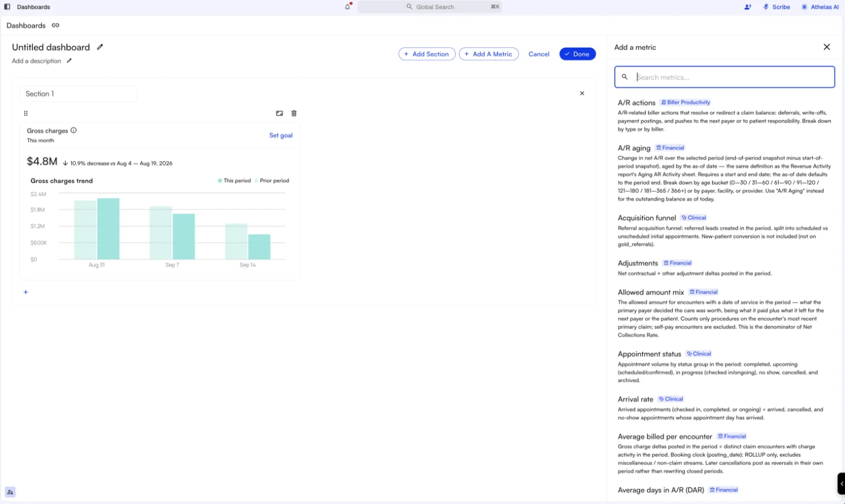Edit the dashboard description pencil icon
The image size is (845, 504).
pyautogui.click(x=69, y=61)
